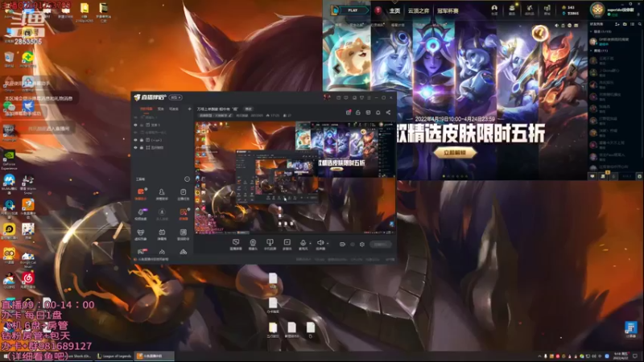Open the mode dropdown next to streaming app logo

[x=175, y=97]
